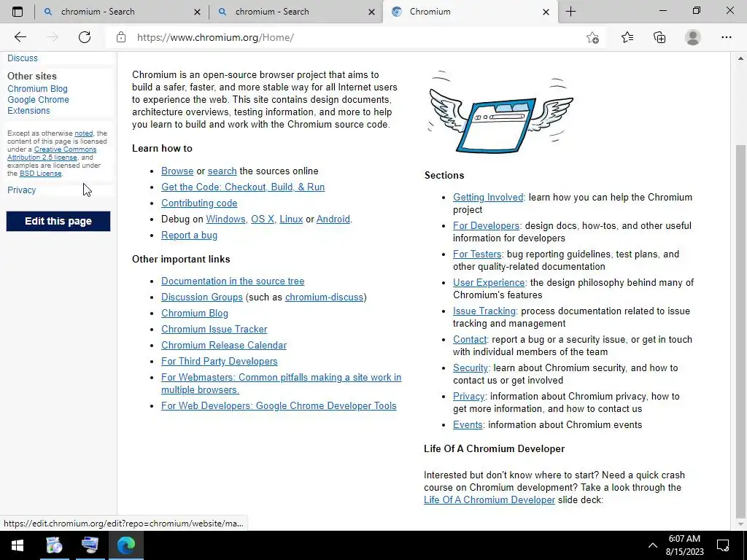Open the For Developers section link

(x=486, y=226)
